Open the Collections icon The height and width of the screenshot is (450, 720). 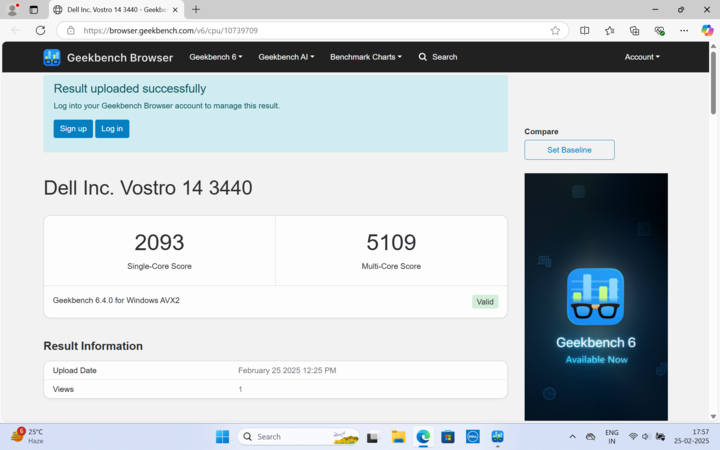[x=635, y=30]
